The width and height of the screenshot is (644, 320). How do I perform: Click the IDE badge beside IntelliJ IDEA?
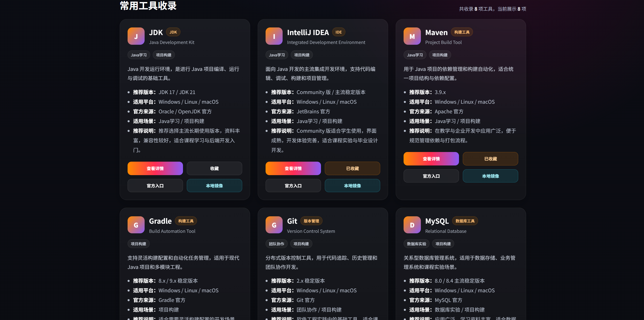[x=339, y=32]
